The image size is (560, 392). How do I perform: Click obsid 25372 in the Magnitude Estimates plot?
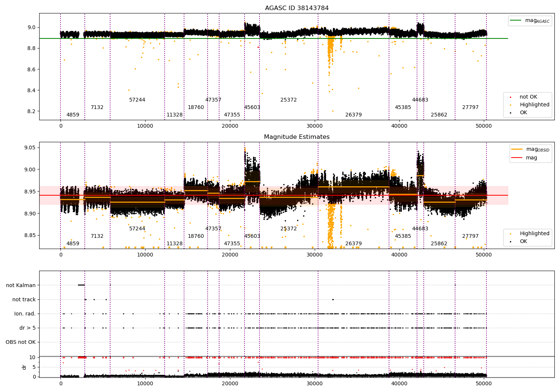coord(289,229)
